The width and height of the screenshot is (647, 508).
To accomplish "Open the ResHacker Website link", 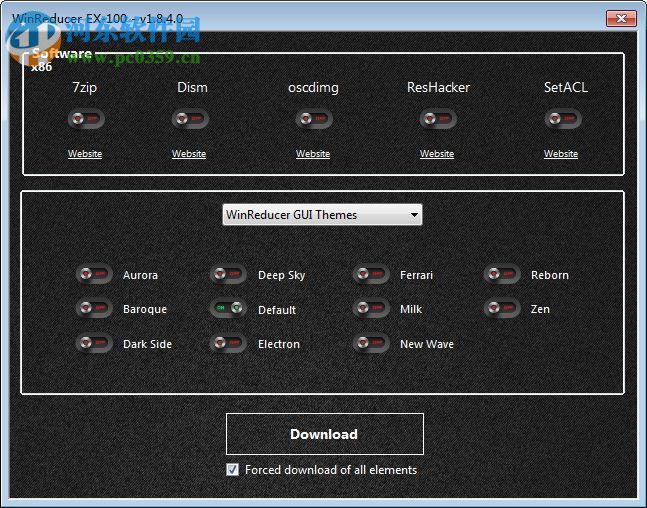I will pos(437,154).
